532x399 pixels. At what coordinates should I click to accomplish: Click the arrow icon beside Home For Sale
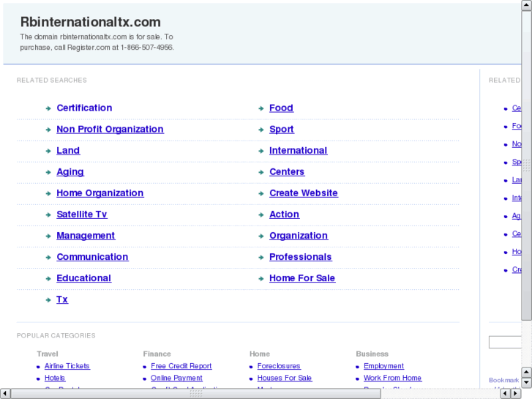(x=261, y=279)
